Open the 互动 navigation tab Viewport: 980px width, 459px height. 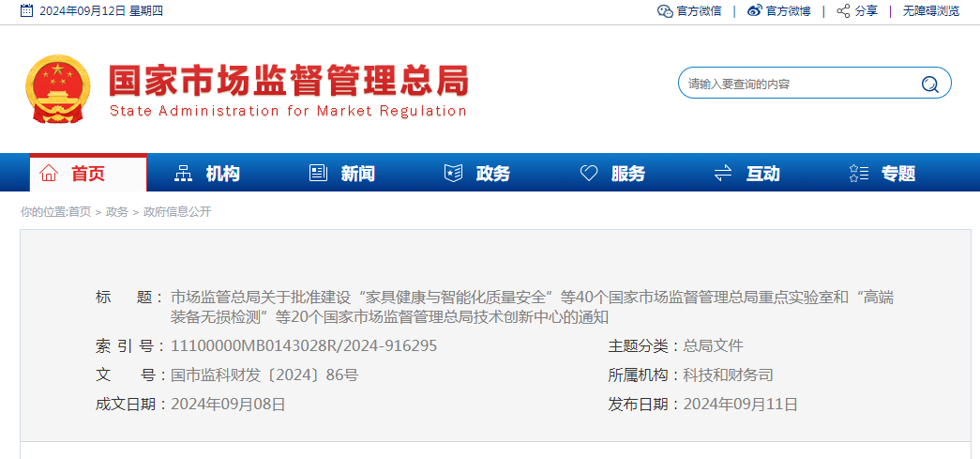[762, 174]
